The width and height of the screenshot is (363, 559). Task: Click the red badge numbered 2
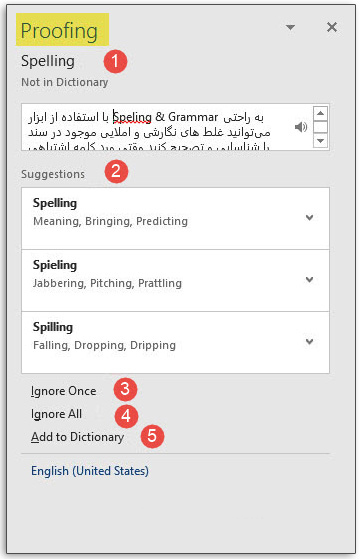pos(116,171)
